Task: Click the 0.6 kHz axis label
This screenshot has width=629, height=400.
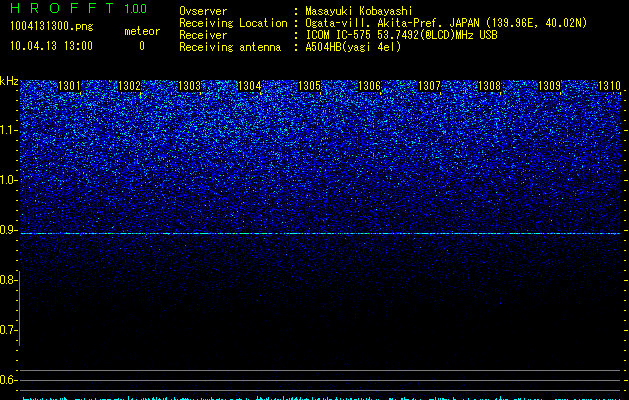Action: [8, 380]
